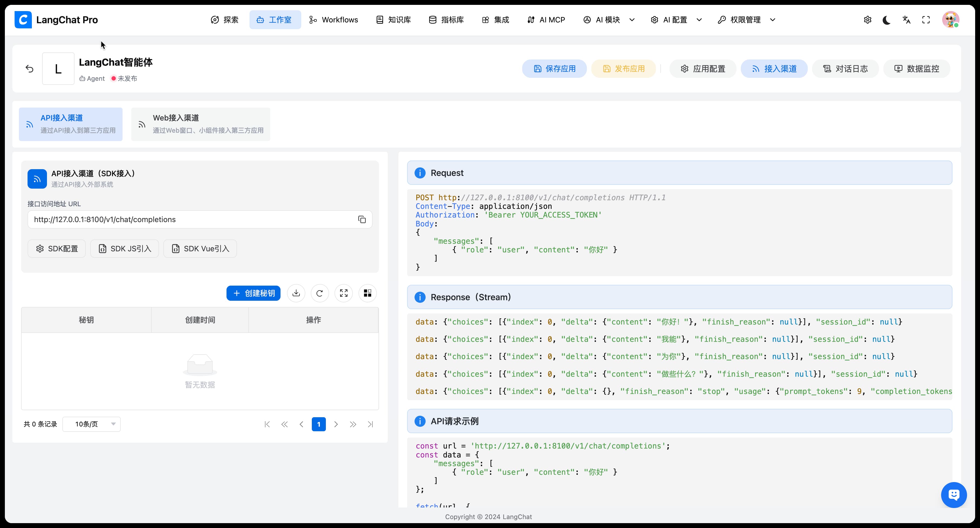
Task: Open column settings grid icon
Action: tap(367, 293)
